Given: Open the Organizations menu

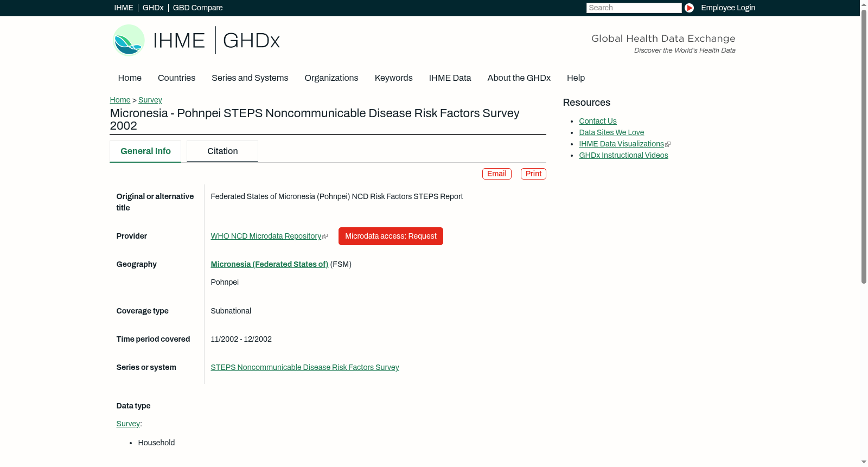Looking at the screenshot, I should click(x=331, y=78).
